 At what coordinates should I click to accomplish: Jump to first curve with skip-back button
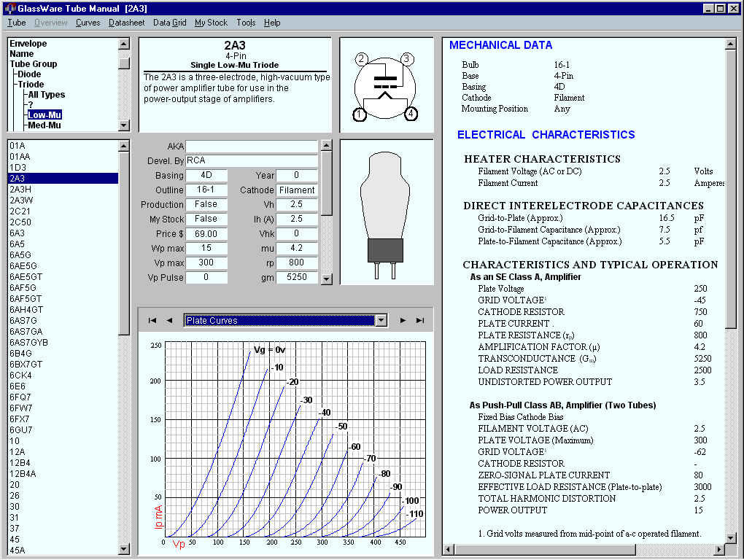[152, 321]
